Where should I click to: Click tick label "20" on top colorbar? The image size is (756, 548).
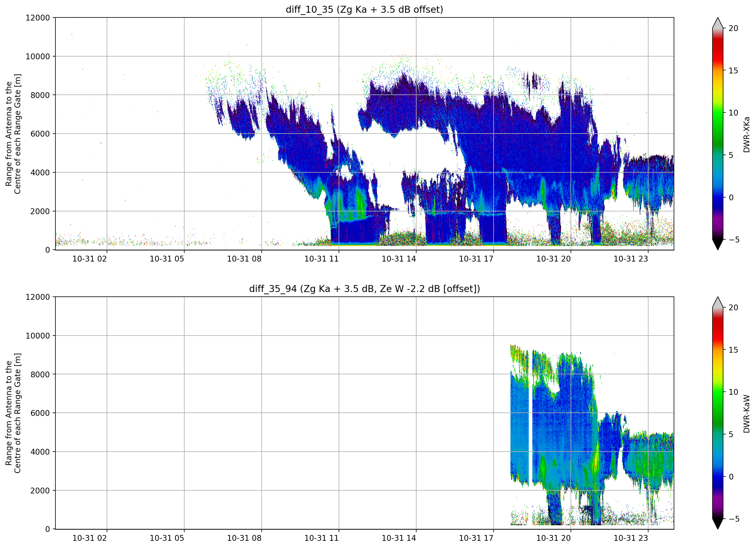point(733,28)
